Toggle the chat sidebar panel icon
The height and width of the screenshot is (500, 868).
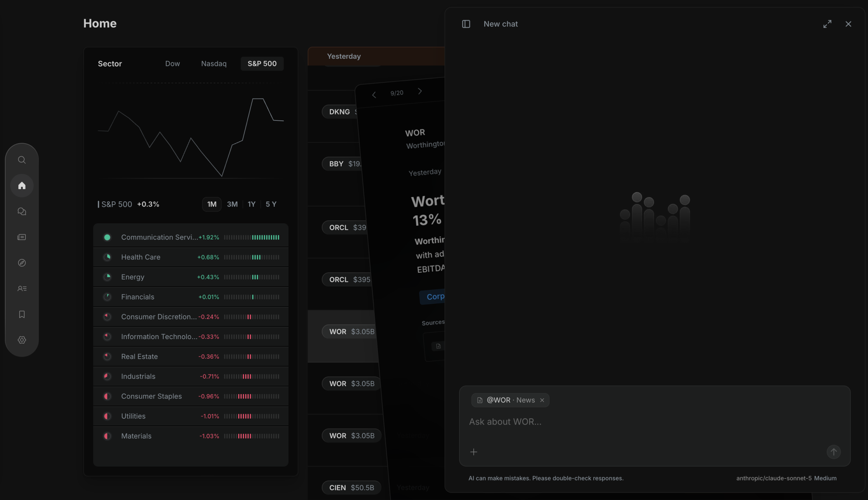pyautogui.click(x=466, y=24)
